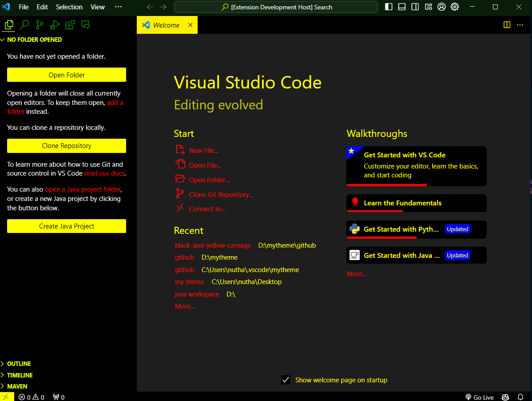Open Get Started with Python walkthrough
The image size is (532, 401).
[x=416, y=229]
